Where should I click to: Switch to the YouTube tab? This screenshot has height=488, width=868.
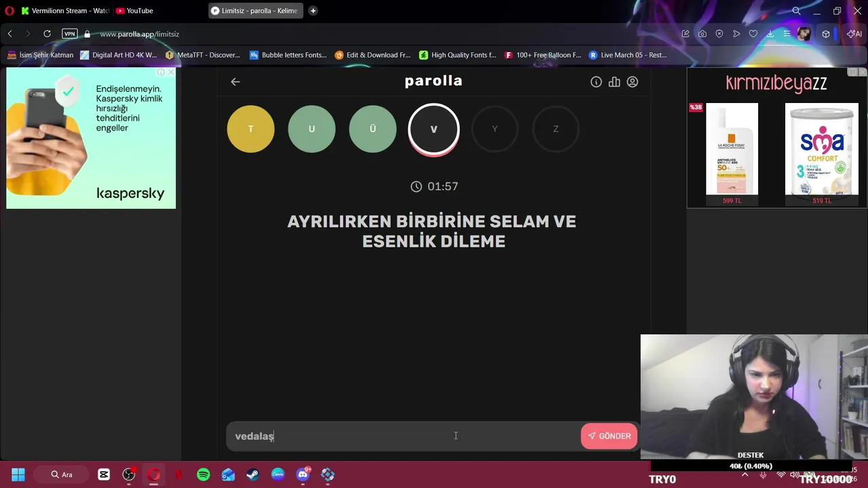135,11
